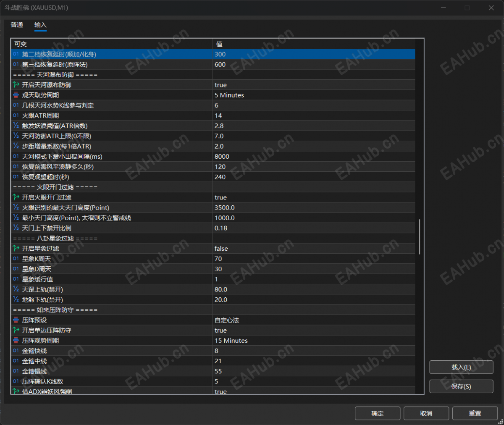Select the 最小天门高度(Point) parameter row
504x425 pixels.
point(213,218)
